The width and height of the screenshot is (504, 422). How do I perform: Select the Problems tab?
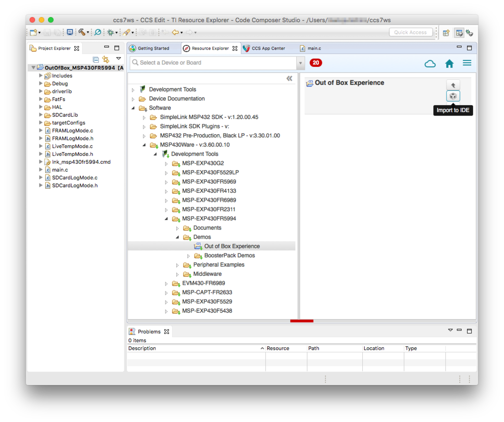[149, 332]
